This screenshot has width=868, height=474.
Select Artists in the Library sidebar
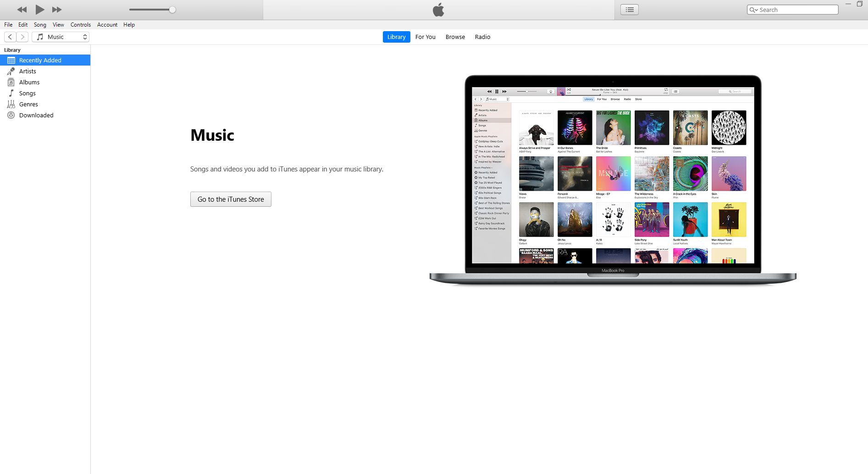28,72
